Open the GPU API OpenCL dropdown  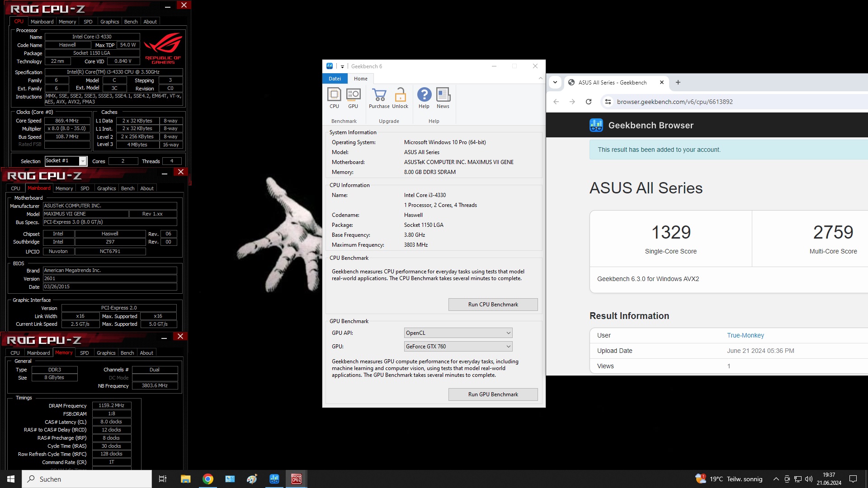[x=458, y=333]
